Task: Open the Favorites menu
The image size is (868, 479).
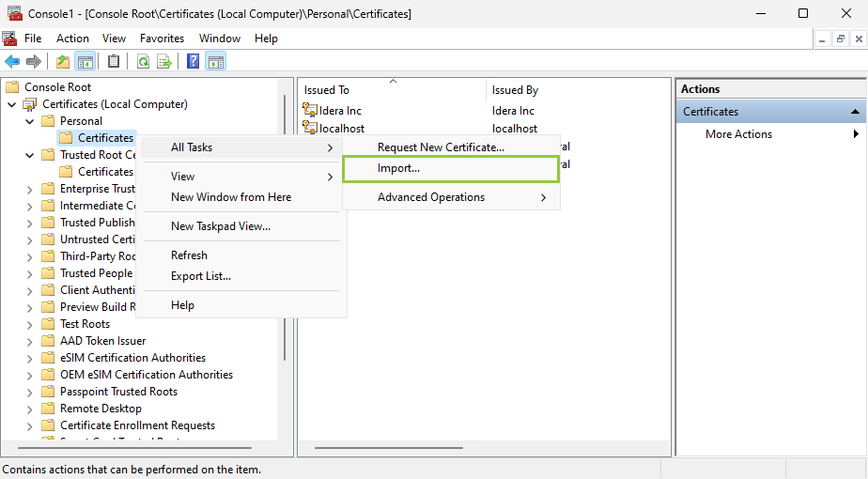Action: click(x=162, y=39)
